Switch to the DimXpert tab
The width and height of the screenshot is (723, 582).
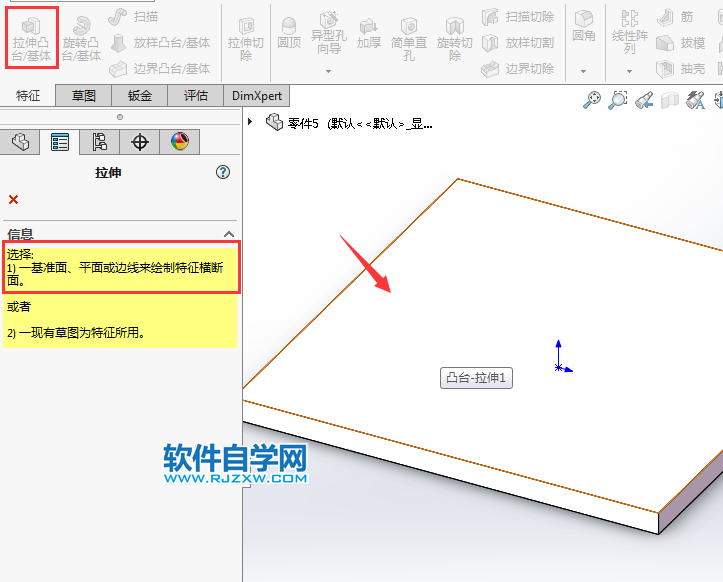(x=257, y=95)
